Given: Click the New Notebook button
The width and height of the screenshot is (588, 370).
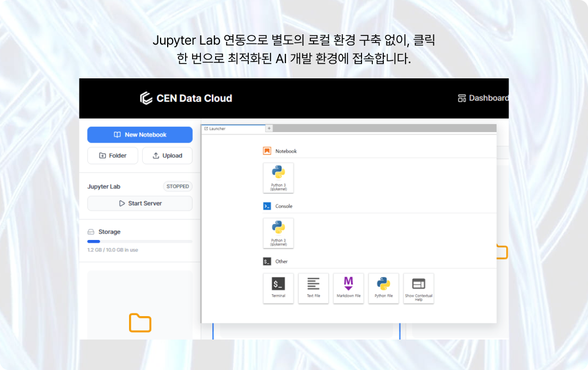Looking at the screenshot, I should [x=140, y=135].
